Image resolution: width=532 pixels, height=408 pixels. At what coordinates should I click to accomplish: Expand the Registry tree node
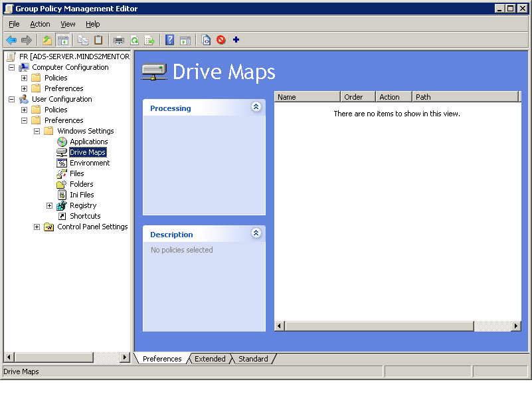[50, 206]
